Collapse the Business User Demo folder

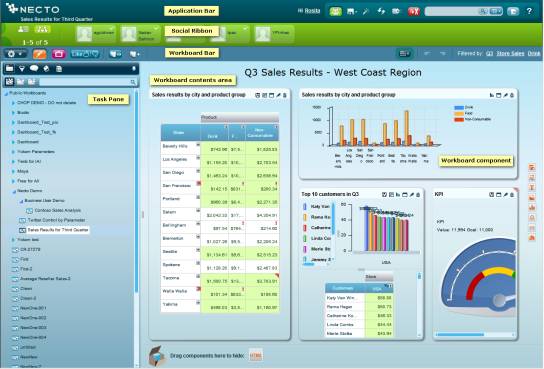tap(21, 201)
